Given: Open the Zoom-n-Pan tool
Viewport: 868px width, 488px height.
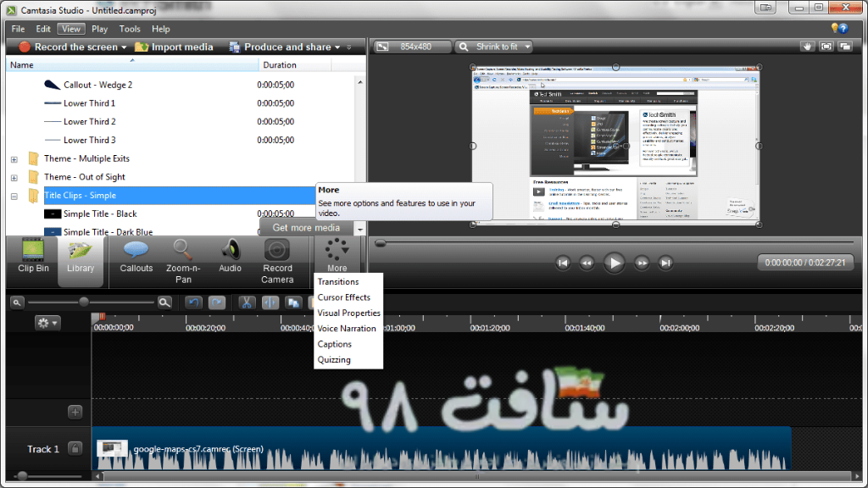Looking at the screenshot, I should pyautogui.click(x=183, y=262).
